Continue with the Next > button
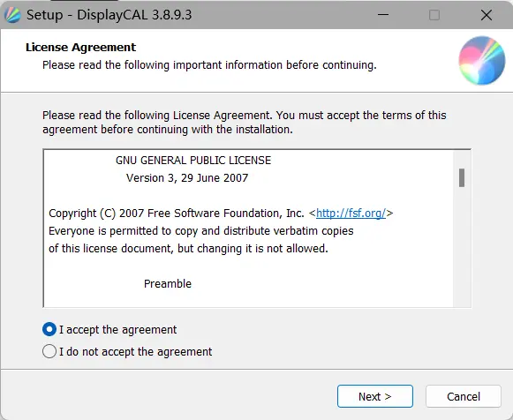The image size is (513, 420). pyautogui.click(x=375, y=396)
